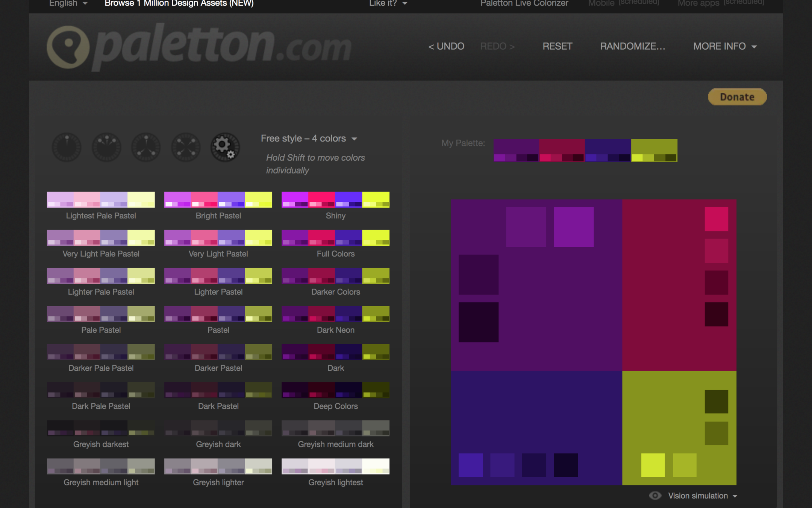Click RESET in the top menu

tap(557, 46)
